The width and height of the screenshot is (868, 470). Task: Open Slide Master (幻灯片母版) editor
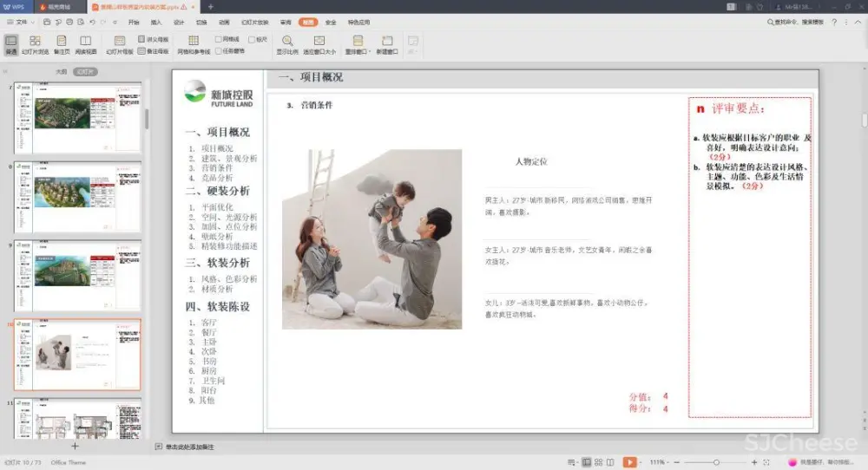click(120, 44)
